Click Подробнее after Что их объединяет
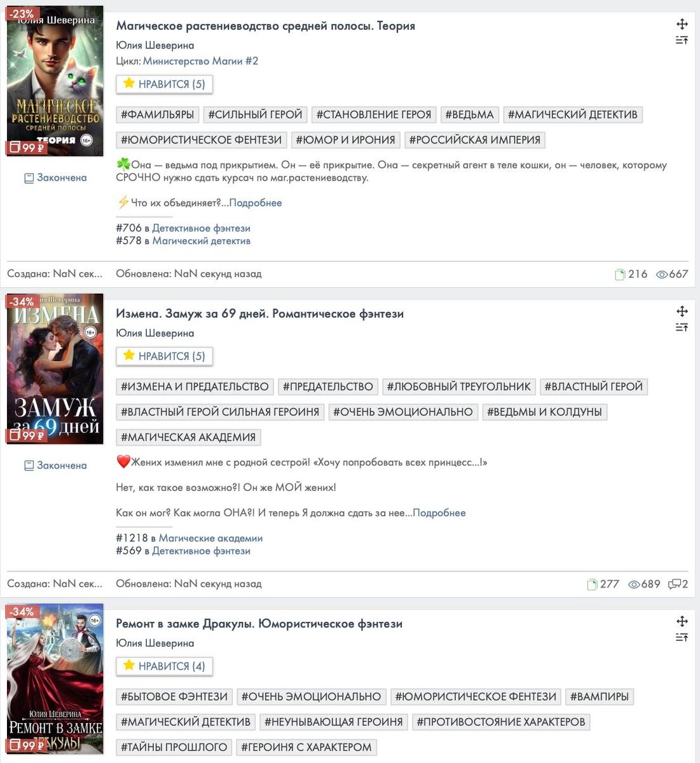This screenshot has height=763, width=700. 255,203
